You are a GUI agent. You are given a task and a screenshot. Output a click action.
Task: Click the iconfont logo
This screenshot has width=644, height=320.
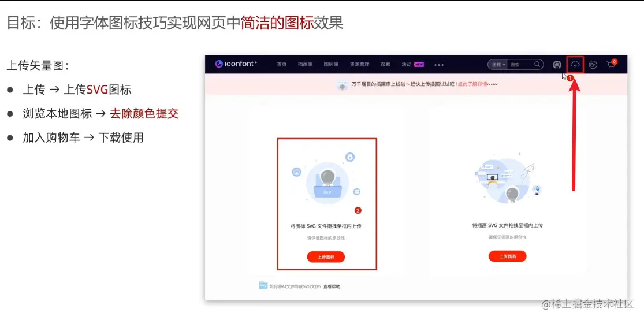236,64
